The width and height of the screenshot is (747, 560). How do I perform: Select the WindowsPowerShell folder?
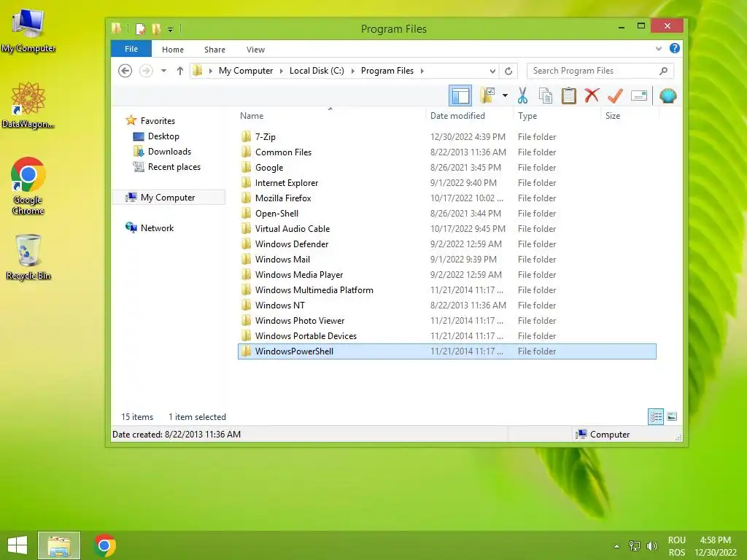coord(447,351)
